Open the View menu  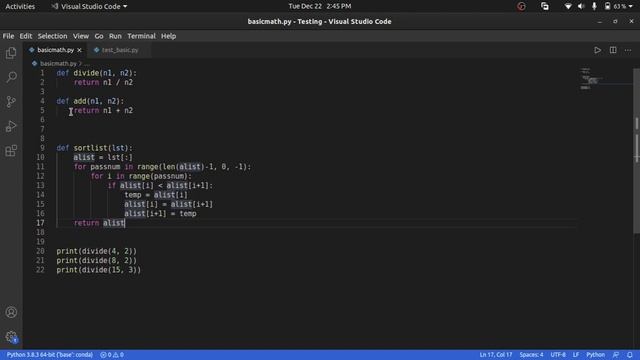(x=81, y=36)
